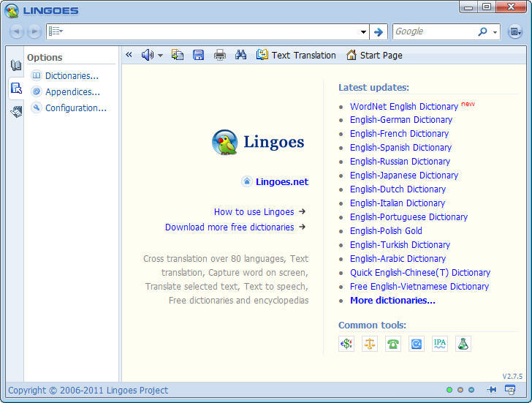This screenshot has width=532, height=403.
Task: Toggle the always-on-top pin icon
Action: 491,390
